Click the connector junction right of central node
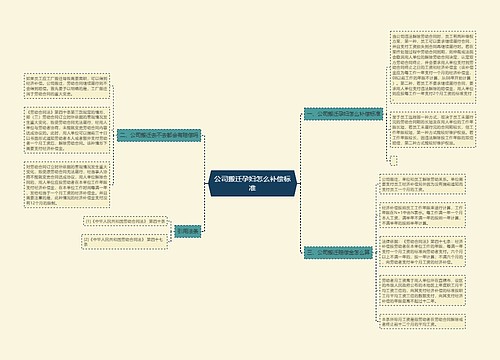 pos(300,183)
